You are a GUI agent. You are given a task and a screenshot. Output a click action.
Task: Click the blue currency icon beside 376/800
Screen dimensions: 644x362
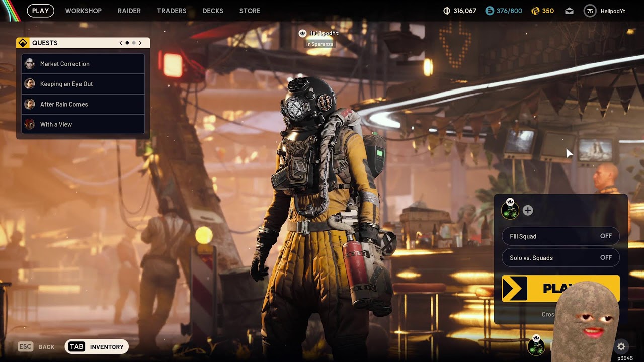490,11
